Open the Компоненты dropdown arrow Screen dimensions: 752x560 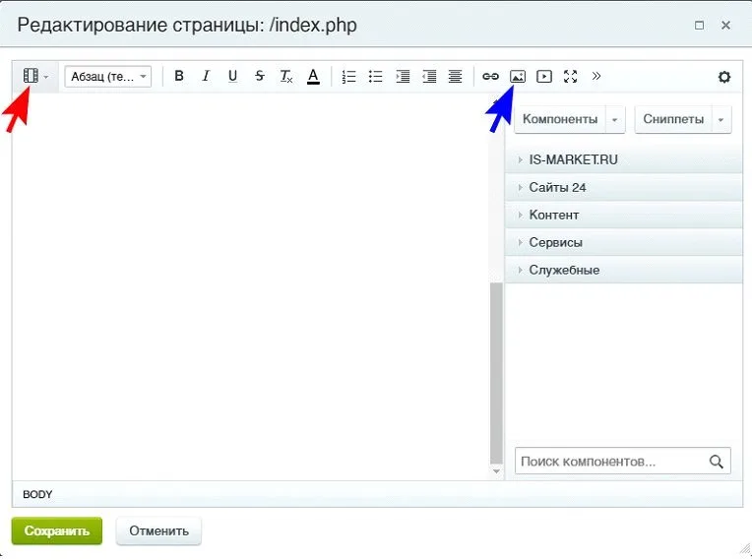pyautogui.click(x=615, y=119)
